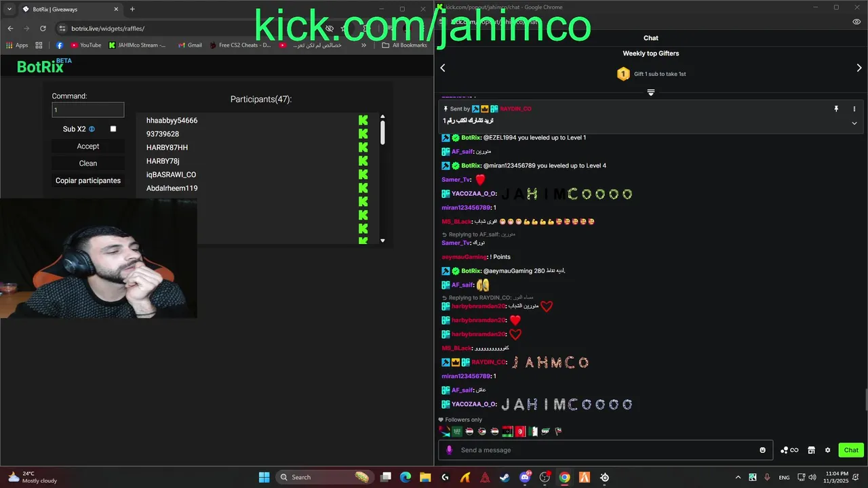
Task: Click the Tunisia flag emote
Action: coord(519,431)
